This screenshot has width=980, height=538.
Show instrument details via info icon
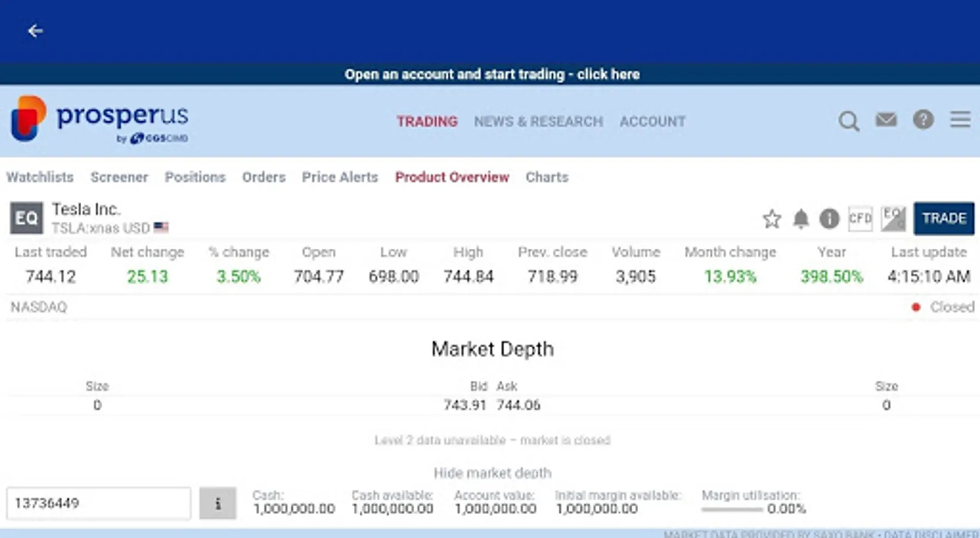point(829,219)
